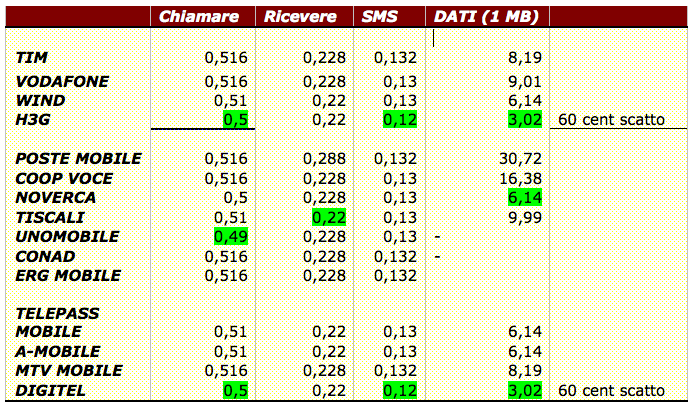Click the H3G row label

click(x=32, y=120)
